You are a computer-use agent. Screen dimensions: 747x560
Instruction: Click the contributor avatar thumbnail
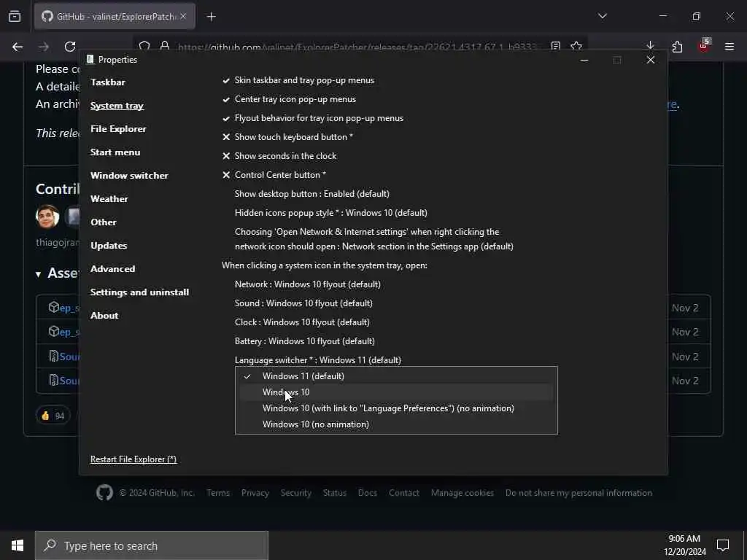[47, 217]
